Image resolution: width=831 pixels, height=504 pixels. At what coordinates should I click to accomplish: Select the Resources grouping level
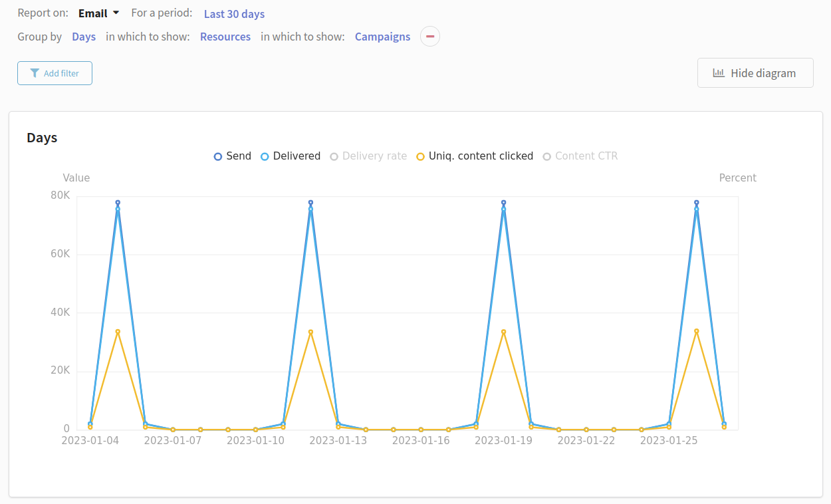coord(225,37)
